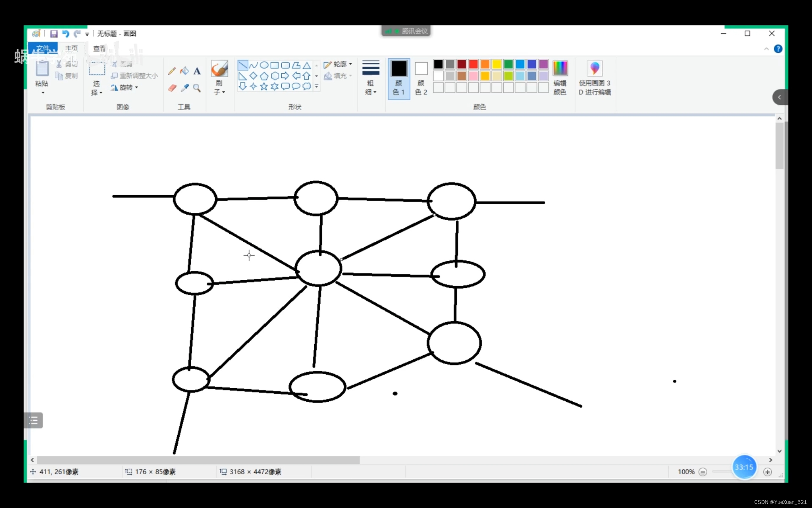This screenshot has height=508, width=812.
Task: Choose the Oval callout shape
Action: (296, 87)
